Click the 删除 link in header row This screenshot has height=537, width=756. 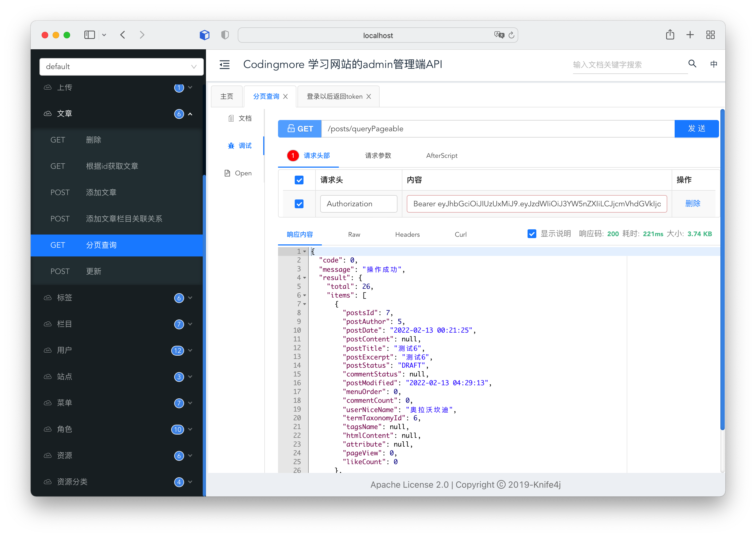pyautogui.click(x=692, y=204)
